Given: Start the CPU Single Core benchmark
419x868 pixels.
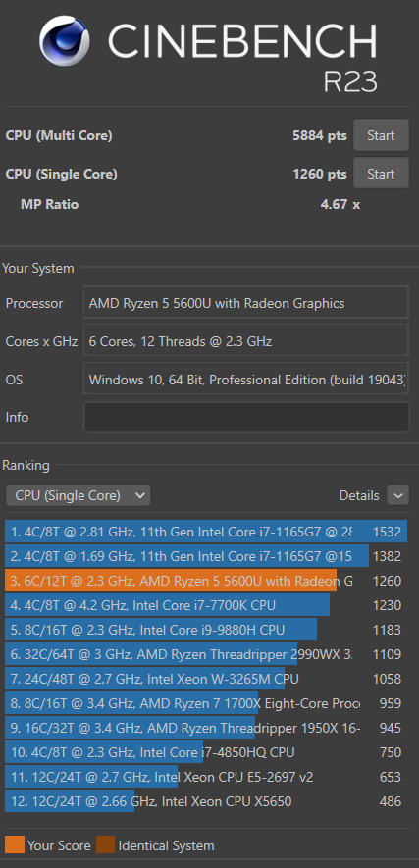Looking at the screenshot, I should click(381, 174).
